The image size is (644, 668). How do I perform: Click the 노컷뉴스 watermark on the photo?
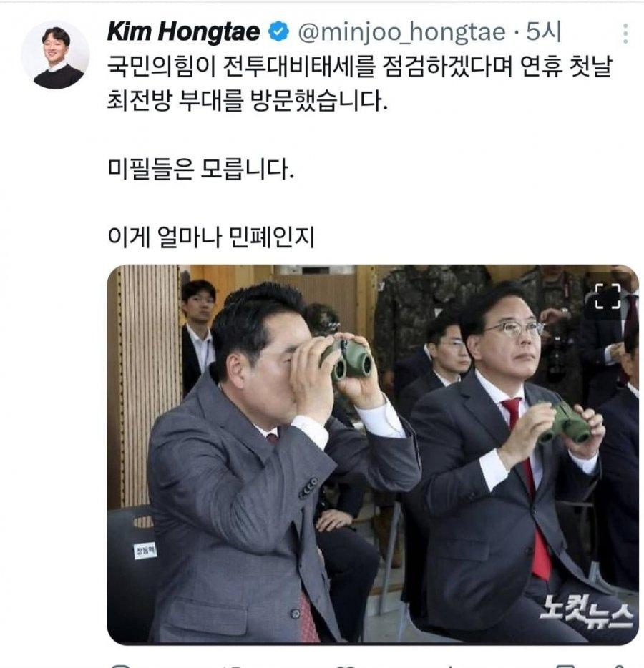[x=586, y=611]
